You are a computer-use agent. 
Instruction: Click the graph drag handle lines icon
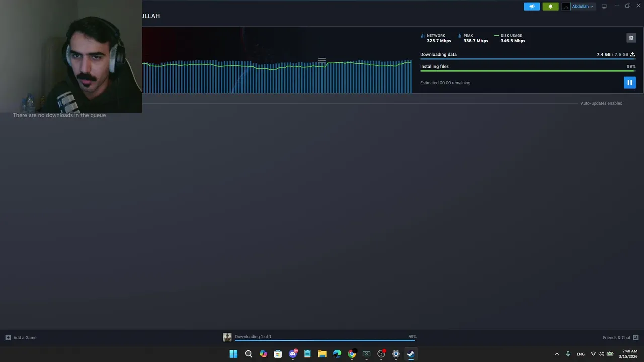[322, 60]
